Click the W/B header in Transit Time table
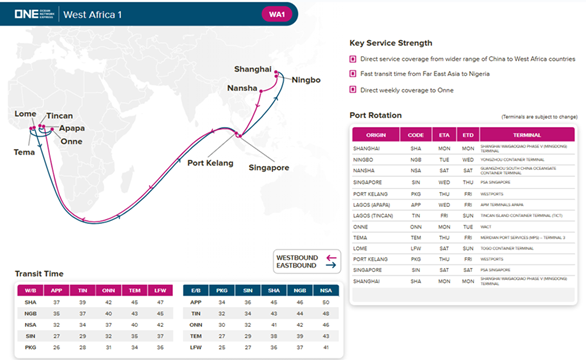The height and width of the screenshot is (360, 586). pos(30,290)
